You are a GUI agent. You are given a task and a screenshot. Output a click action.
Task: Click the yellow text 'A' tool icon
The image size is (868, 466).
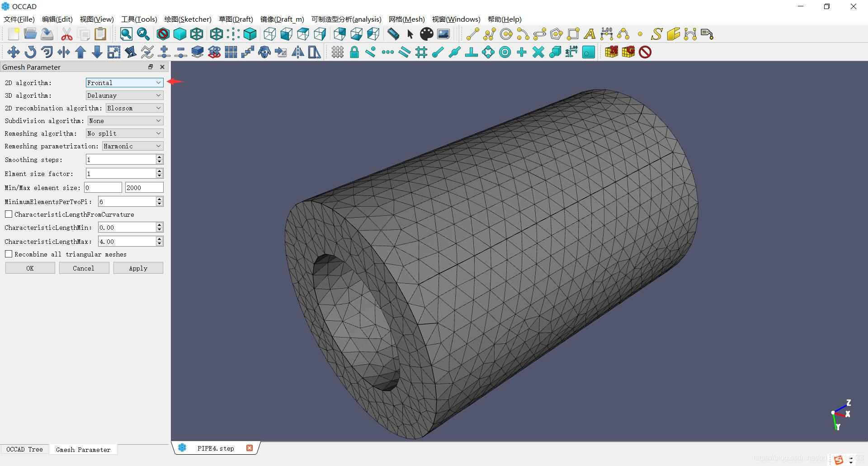590,34
